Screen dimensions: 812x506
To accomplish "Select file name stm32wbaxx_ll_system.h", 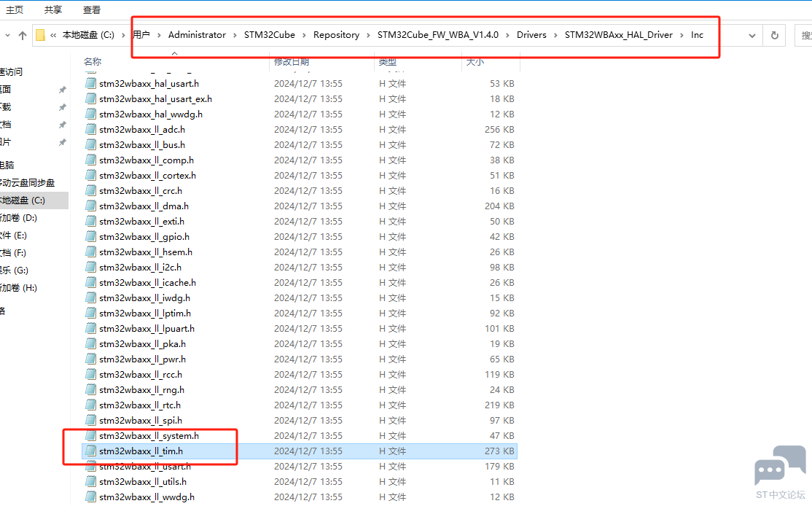I will click(x=149, y=435).
